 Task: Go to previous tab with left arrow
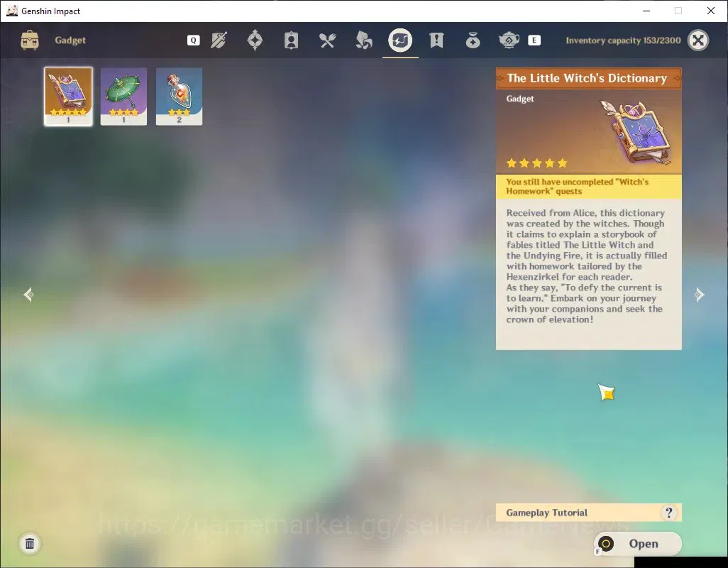[29, 295]
